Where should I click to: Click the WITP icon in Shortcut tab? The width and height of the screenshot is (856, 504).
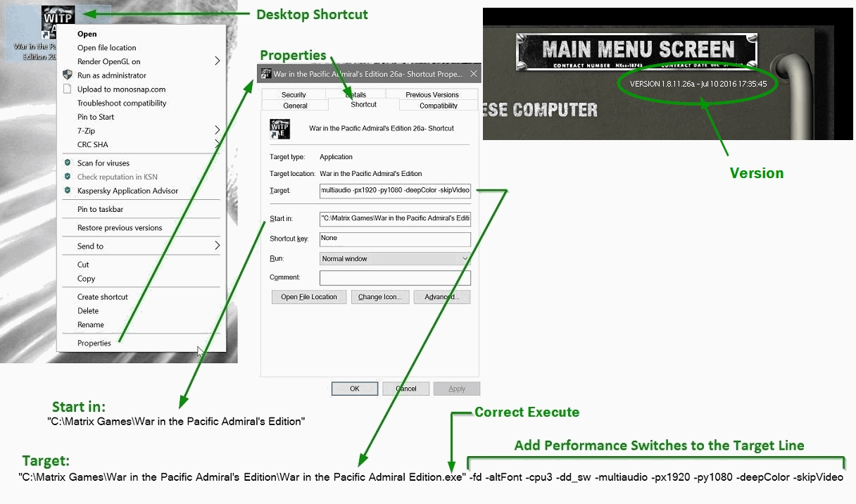[x=279, y=129]
